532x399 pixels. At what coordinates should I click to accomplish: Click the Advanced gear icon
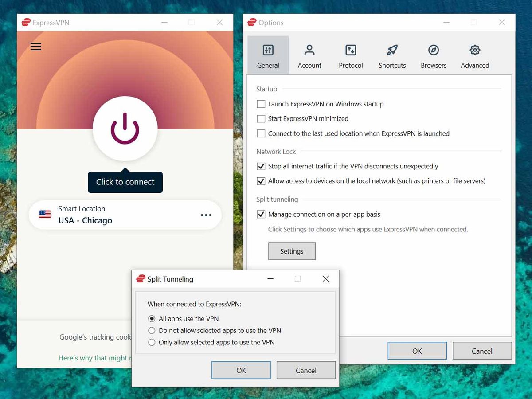pyautogui.click(x=474, y=51)
